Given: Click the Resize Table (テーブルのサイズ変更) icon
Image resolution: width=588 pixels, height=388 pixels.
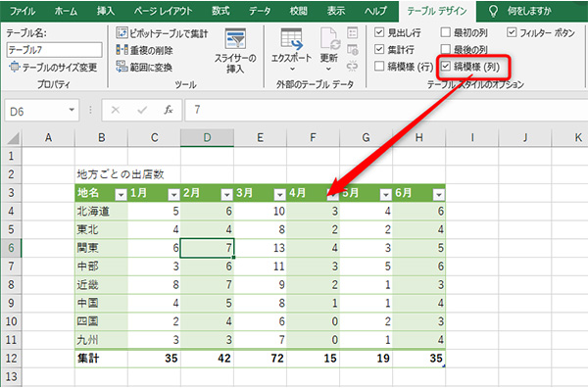Looking at the screenshot, I should [x=15, y=67].
